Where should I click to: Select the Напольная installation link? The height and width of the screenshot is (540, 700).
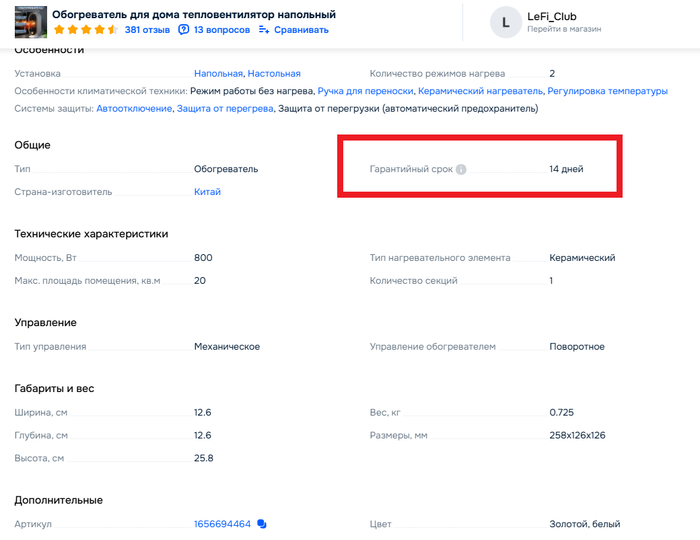(218, 74)
